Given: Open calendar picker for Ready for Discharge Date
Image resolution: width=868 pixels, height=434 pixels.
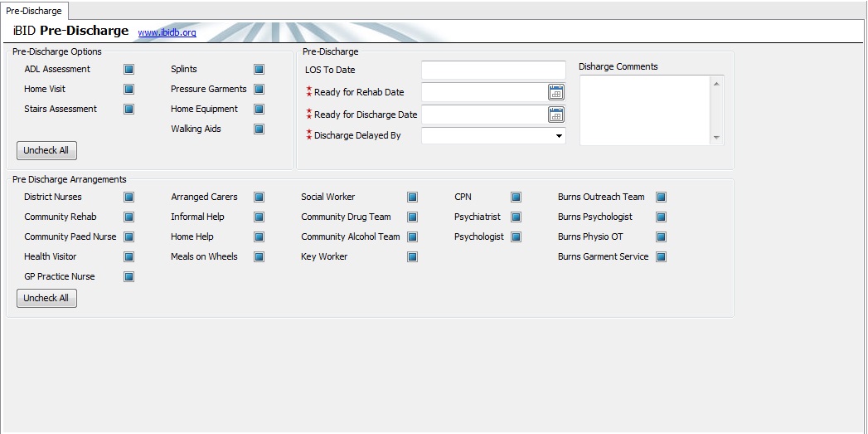Looking at the screenshot, I should 555,115.
